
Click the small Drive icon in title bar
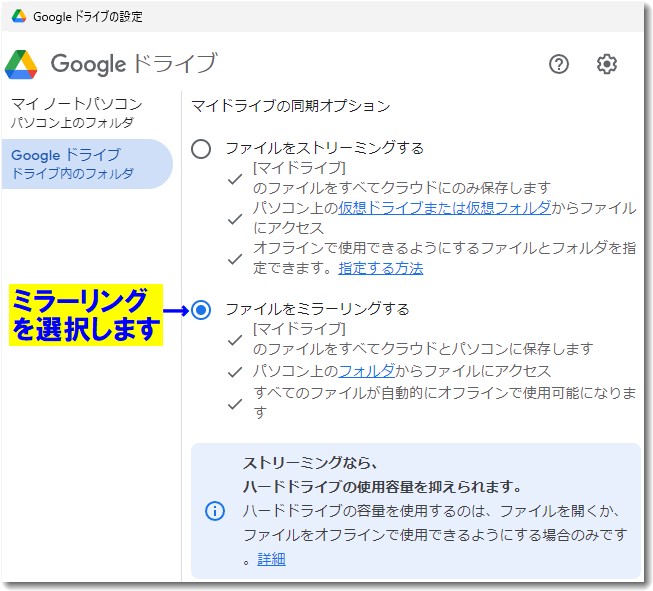pyautogui.click(x=18, y=17)
